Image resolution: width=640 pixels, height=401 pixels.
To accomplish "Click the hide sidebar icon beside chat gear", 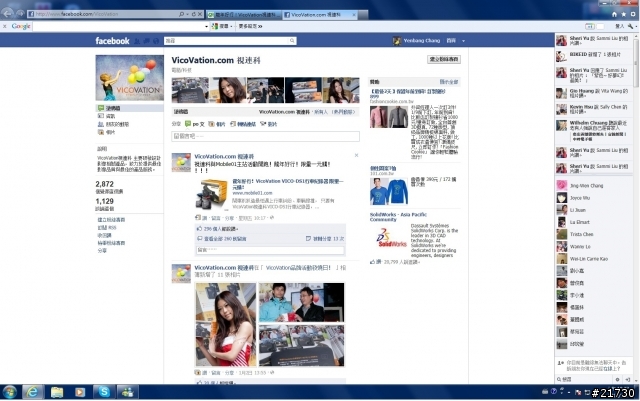I will 628,379.
